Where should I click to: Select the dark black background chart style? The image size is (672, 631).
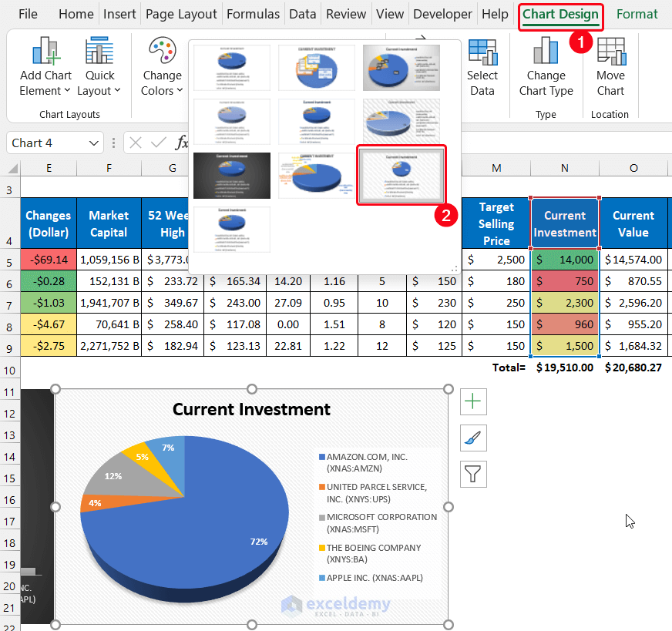(232, 176)
